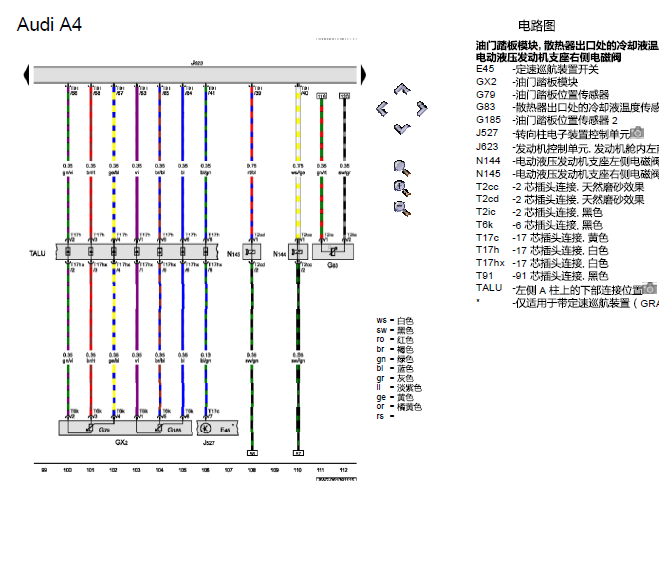
Task: Zoom in with the plus magnifier icon
Action: click(x=402, y=188)
